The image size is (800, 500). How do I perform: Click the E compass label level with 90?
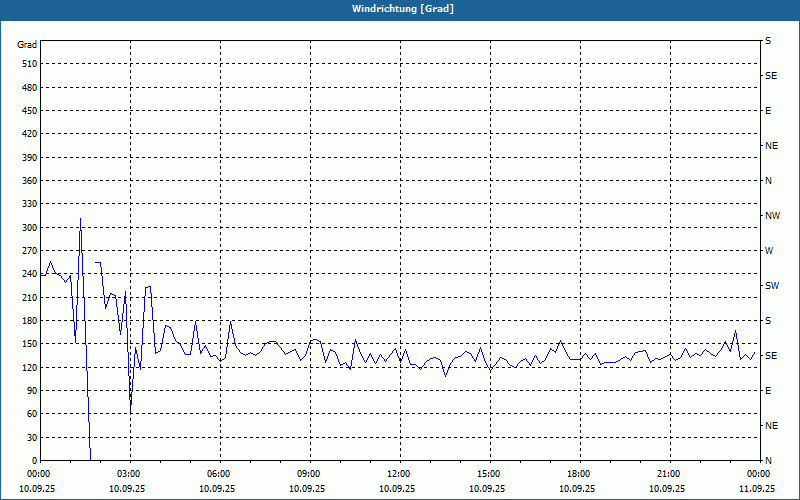(x=768, y=391)
